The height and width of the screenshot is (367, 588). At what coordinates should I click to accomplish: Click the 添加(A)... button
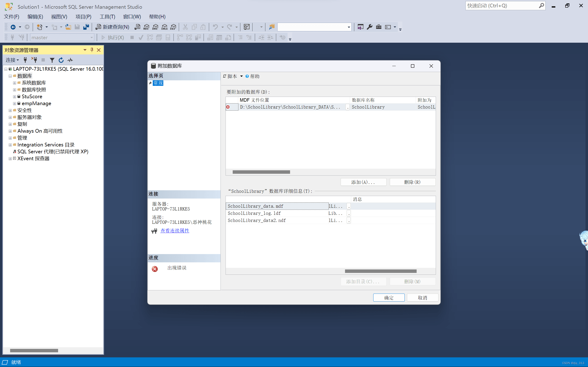tap(363, 182)
